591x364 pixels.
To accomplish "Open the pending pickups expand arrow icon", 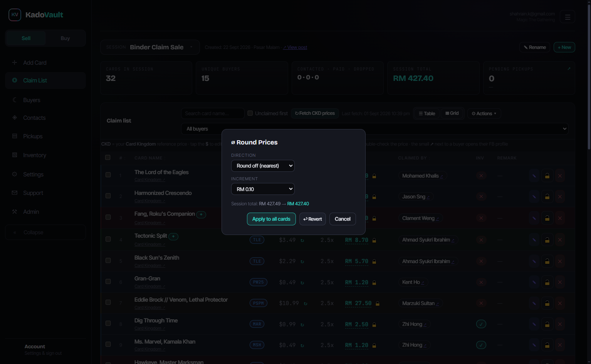I will [x=569, y=69].
